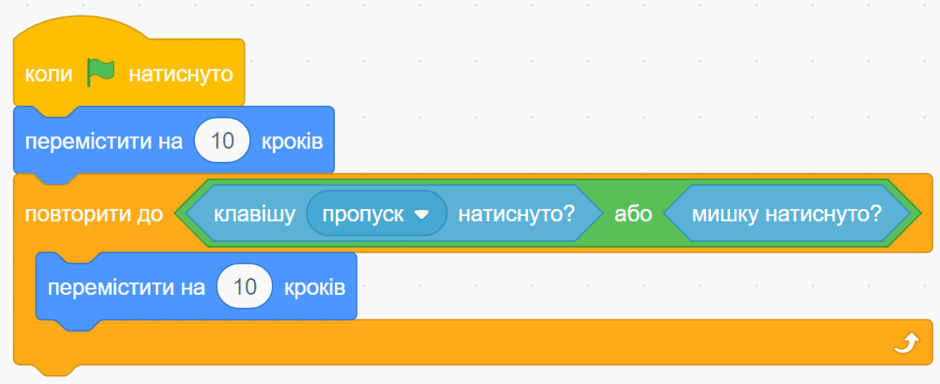This screenshot has height=384, width=940.
Task: Click the green flag icon in hat block
Action: (x=100, y=73)
